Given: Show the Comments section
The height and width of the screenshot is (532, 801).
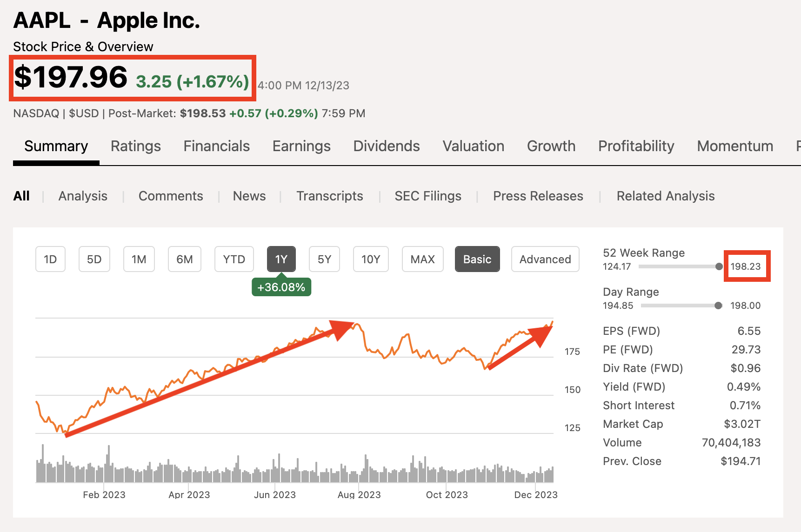Looking at the screenshot, I should [171, 196].
